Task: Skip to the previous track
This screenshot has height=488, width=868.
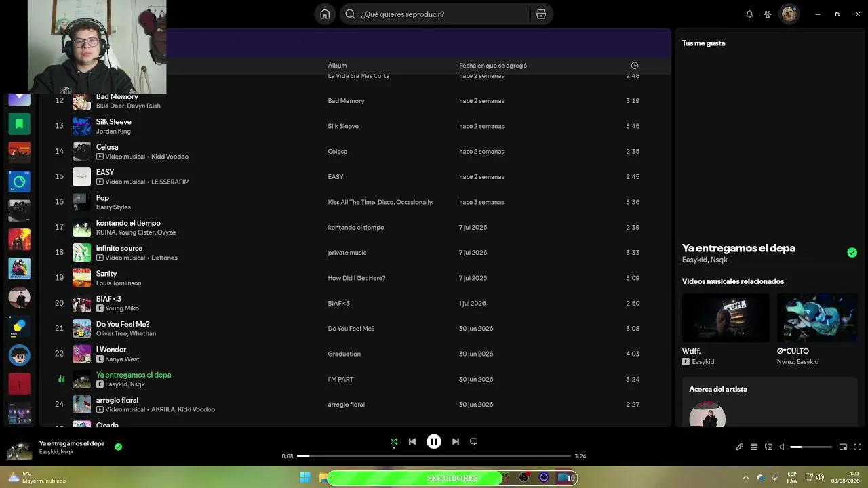Action: [x=412, y=441]
